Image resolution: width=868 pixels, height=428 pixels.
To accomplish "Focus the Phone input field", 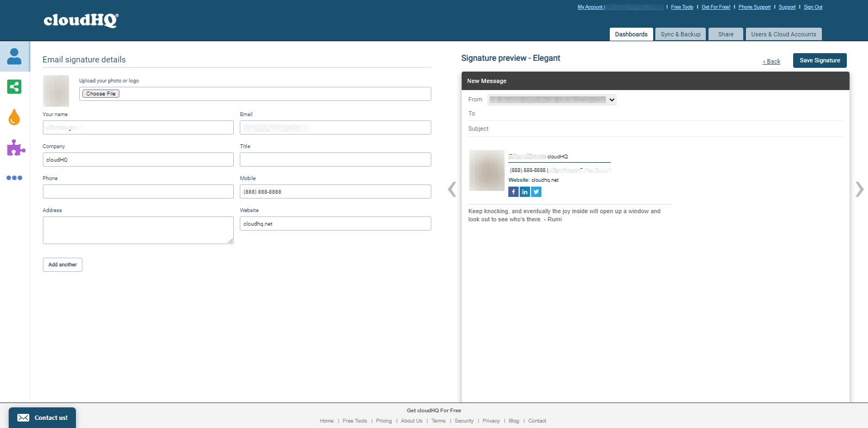I will [x=138, y=191].
